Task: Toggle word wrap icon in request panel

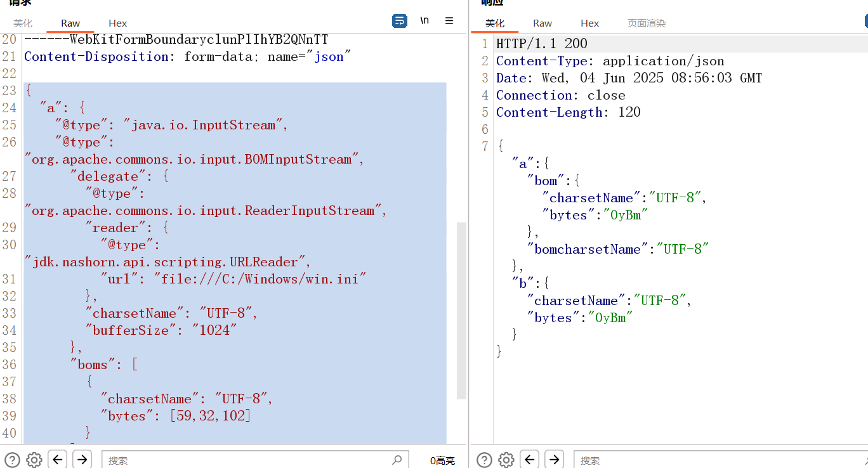Action: tap(400, 21)
